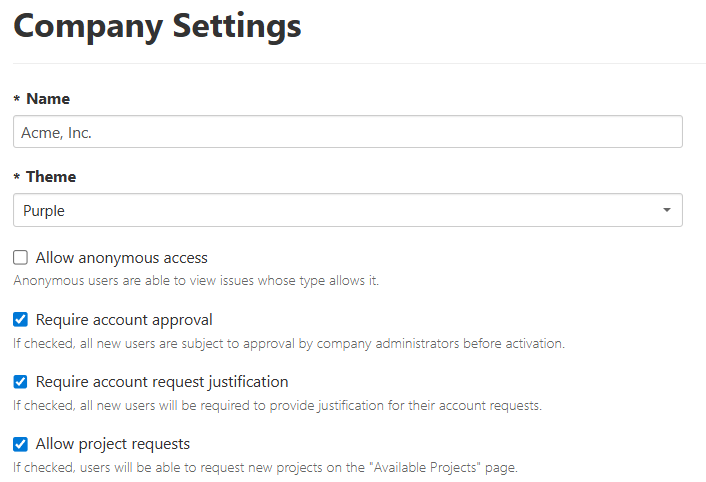The image size is (706, 482).
Task: Click the Theme dropdown arrow
Action: tap(667, 210)
